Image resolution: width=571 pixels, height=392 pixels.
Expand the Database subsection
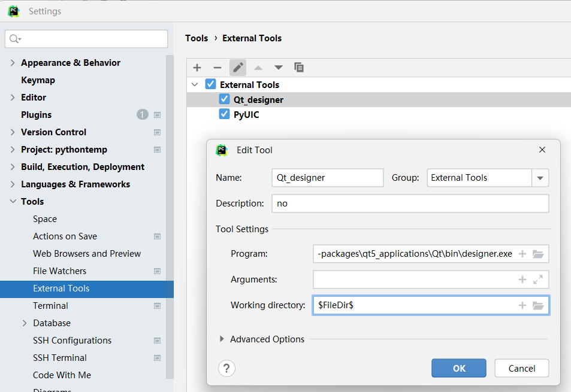25,323
